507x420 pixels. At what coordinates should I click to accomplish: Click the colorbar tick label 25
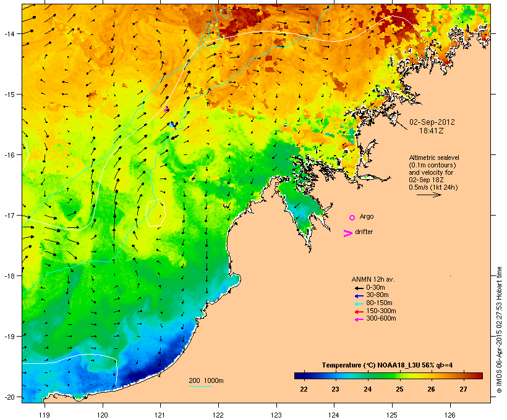point(399,389)
